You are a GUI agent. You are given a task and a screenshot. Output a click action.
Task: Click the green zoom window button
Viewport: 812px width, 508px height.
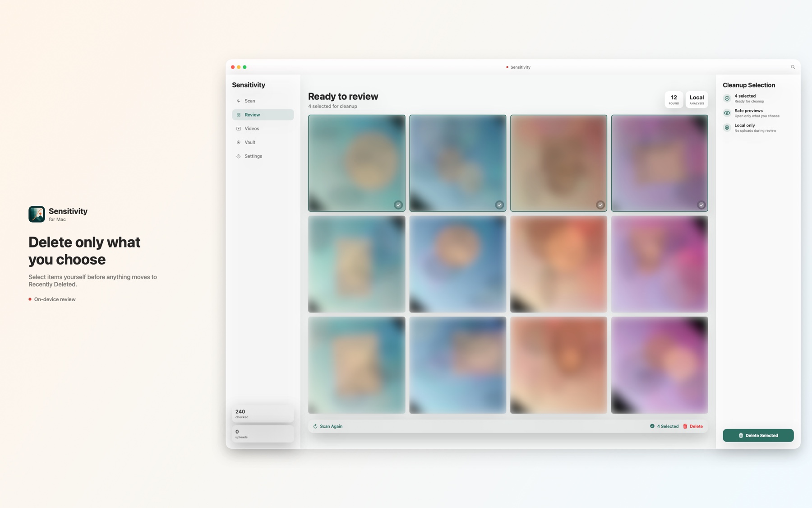click(245, 67)
